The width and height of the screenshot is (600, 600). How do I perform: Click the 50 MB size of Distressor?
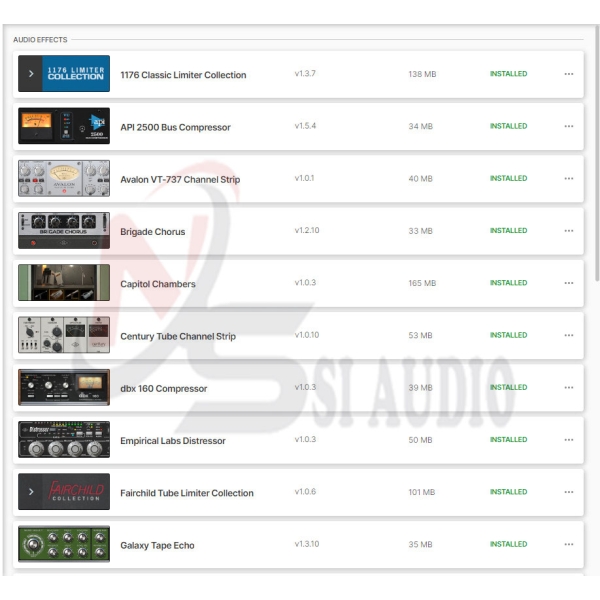(x=420, y=440)
